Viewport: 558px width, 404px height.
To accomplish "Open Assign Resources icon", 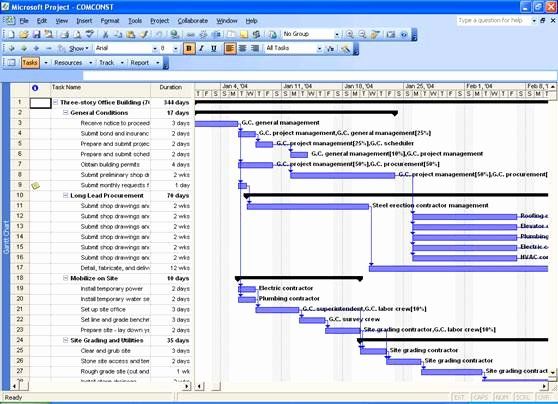I will (x=256, y=35).
